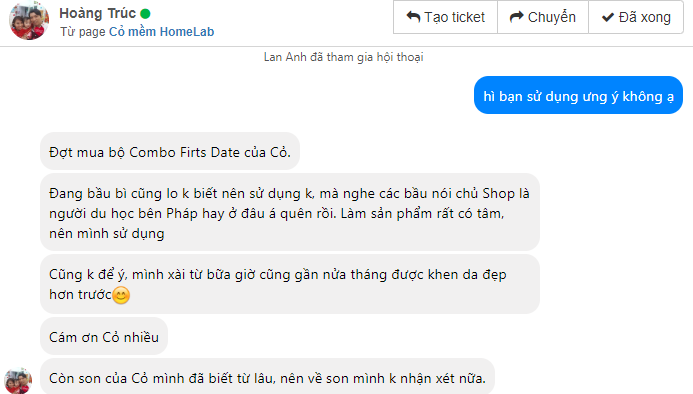Select the blue sent message bubble
The width and height of the screenshot is (693, 394).
point(578,95)
